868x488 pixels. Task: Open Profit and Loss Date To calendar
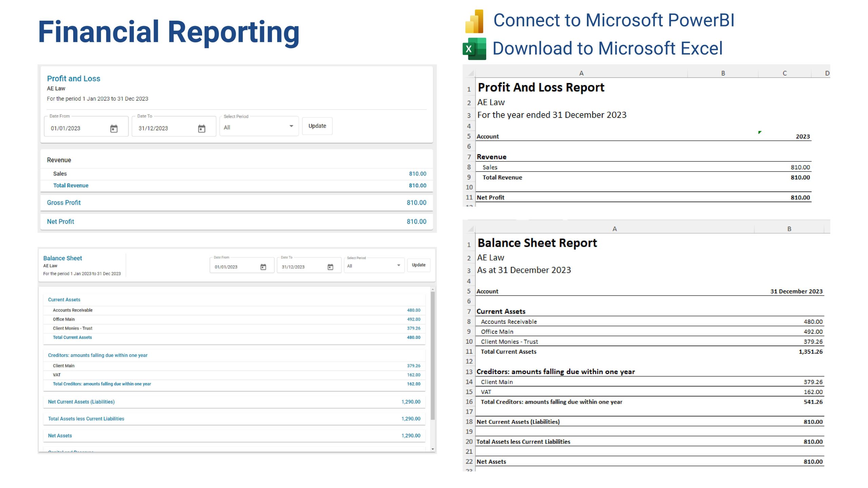[x=202, y=128]
